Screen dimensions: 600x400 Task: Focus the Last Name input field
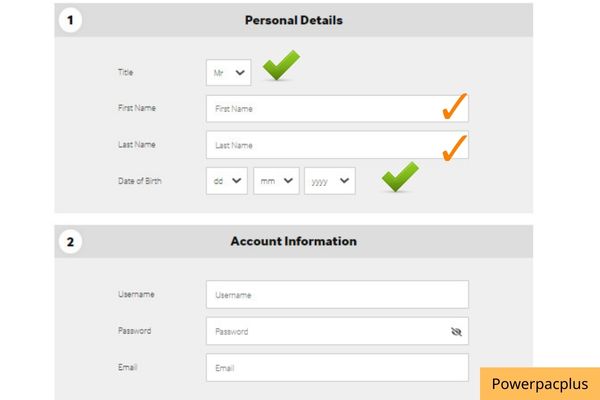(x=337, y=145)
